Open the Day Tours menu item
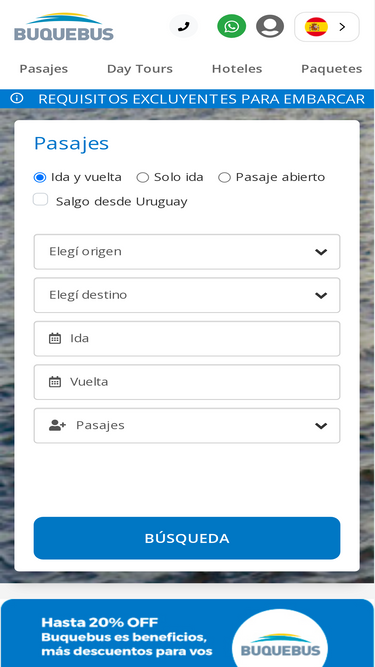This screenshot has height=667, width=375. [x=140, y=69]
